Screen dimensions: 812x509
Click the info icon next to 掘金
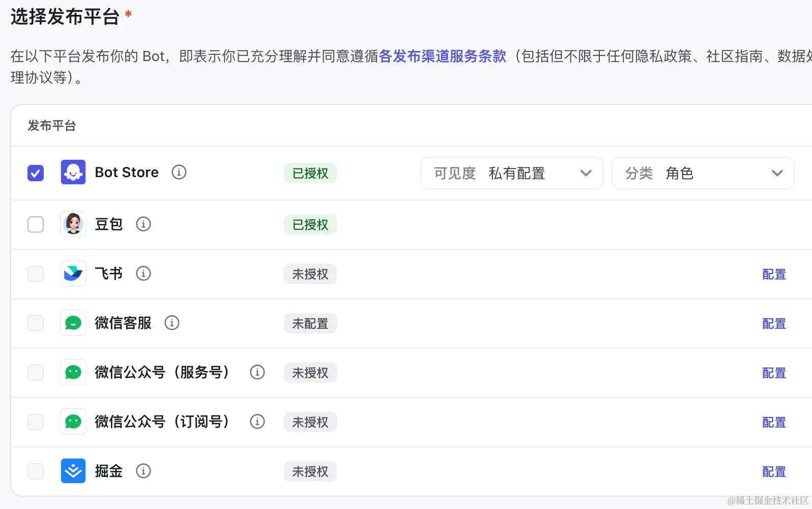click(143, 471)
